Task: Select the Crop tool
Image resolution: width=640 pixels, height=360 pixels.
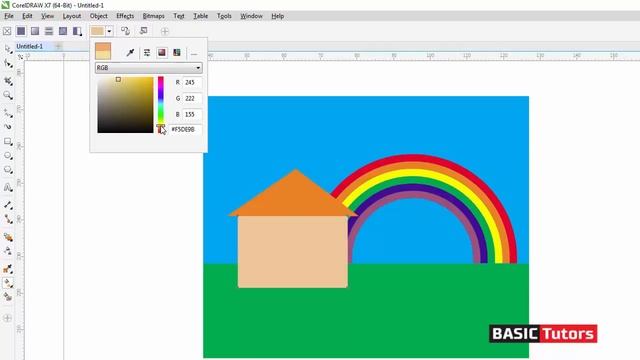Action: (x=8, y=81)
